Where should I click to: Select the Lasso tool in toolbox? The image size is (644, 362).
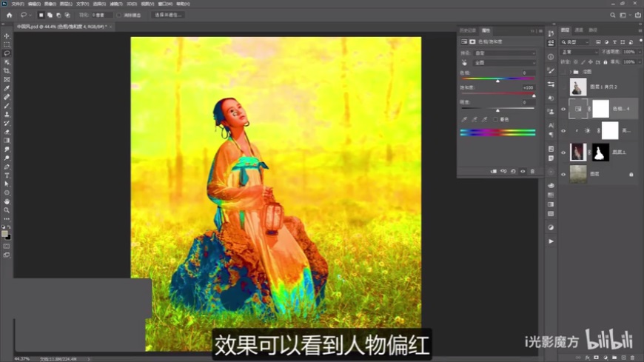[7, 53]
